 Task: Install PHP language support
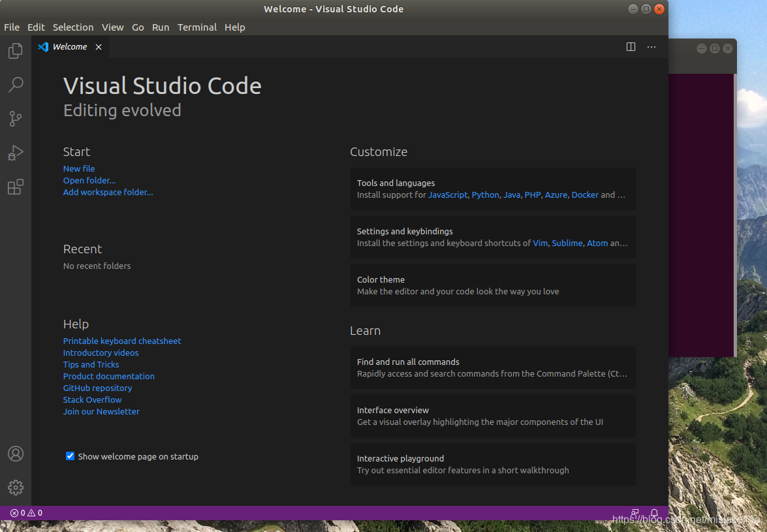click(x=533, y=195)
